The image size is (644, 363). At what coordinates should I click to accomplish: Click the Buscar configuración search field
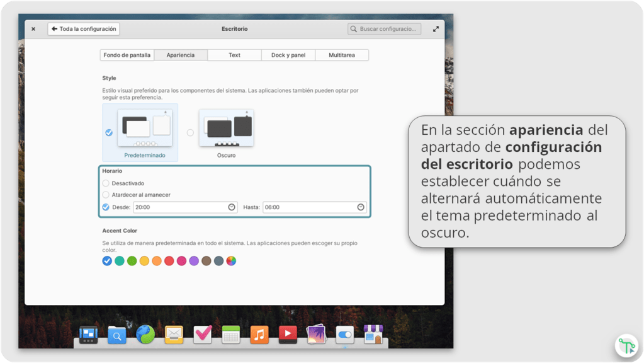[x=385, y=29]
